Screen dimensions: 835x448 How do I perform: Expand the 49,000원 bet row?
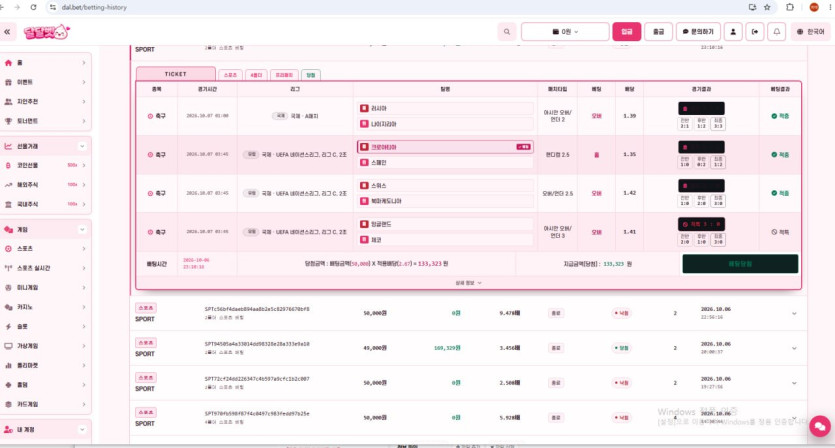tap(794, 348)
